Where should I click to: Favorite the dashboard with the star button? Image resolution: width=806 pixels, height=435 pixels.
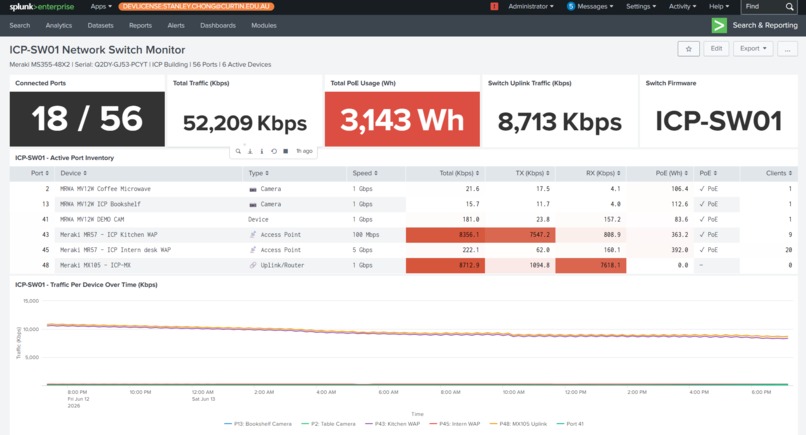pos(688,49)
